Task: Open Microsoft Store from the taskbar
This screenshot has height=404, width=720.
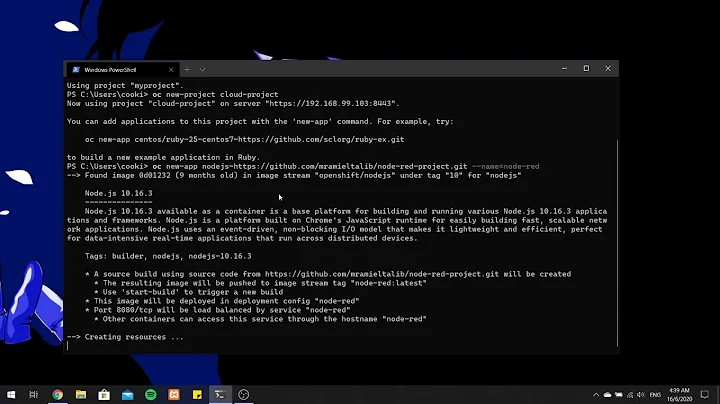Action: 104,394
